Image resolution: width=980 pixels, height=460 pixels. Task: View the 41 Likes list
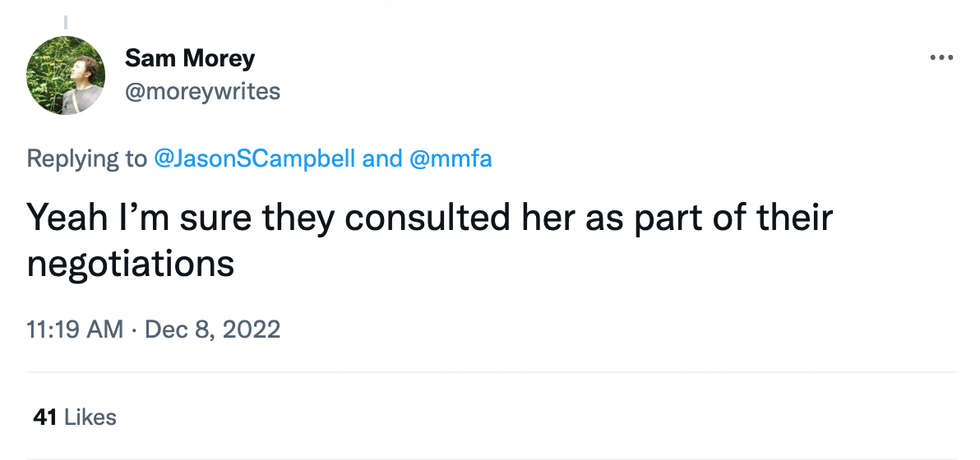pos(74,417)
